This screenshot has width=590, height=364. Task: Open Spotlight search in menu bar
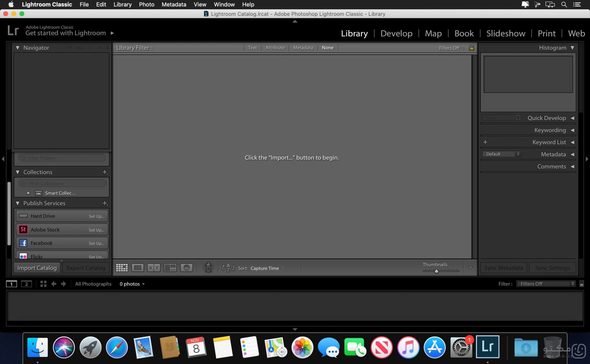564,5
